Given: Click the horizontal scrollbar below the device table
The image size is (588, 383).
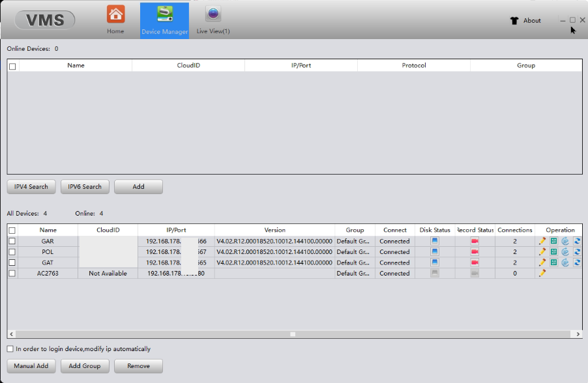Looking at the screenshot, I should (292, 333).
